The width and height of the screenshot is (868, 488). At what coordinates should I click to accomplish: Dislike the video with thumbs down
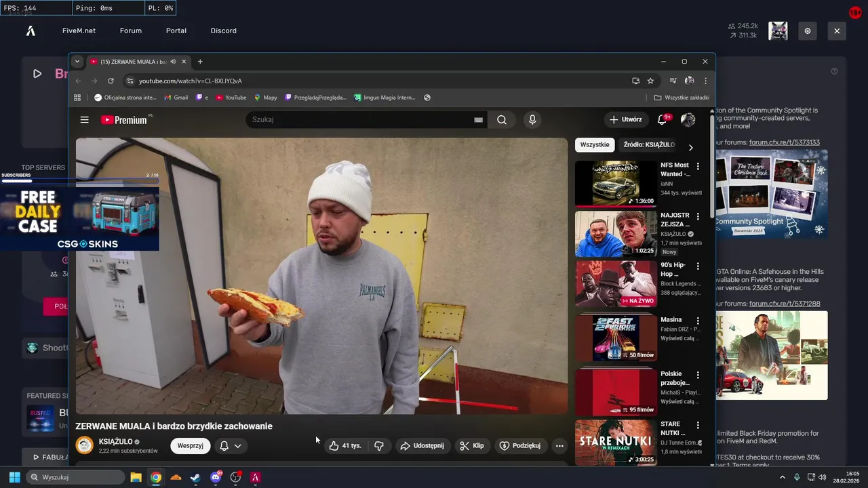379,446
